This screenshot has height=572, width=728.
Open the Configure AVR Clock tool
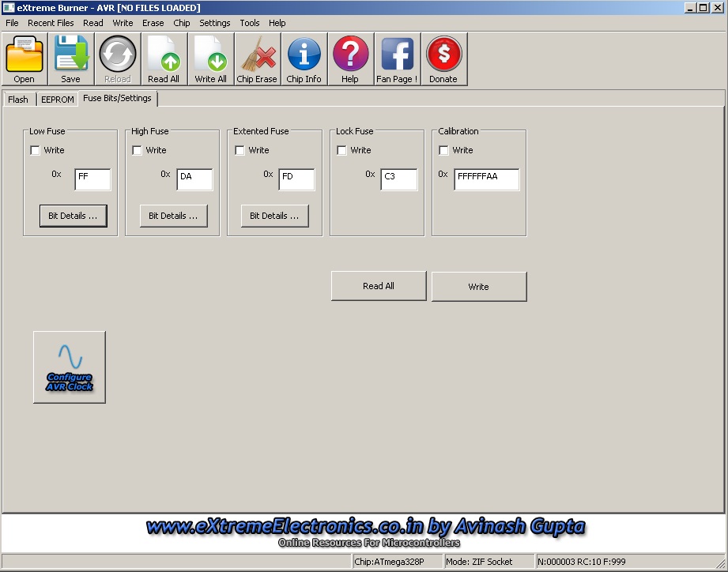click(x=70, y=367)
